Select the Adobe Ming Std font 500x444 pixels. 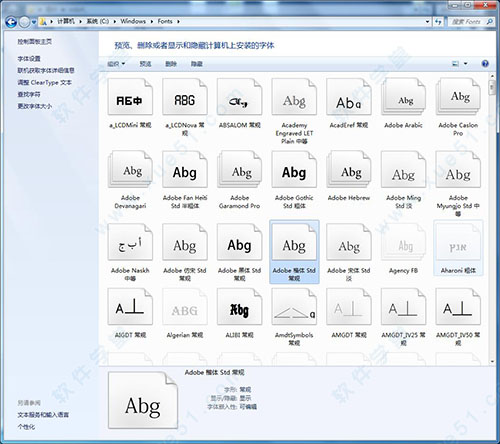[403, 169]
